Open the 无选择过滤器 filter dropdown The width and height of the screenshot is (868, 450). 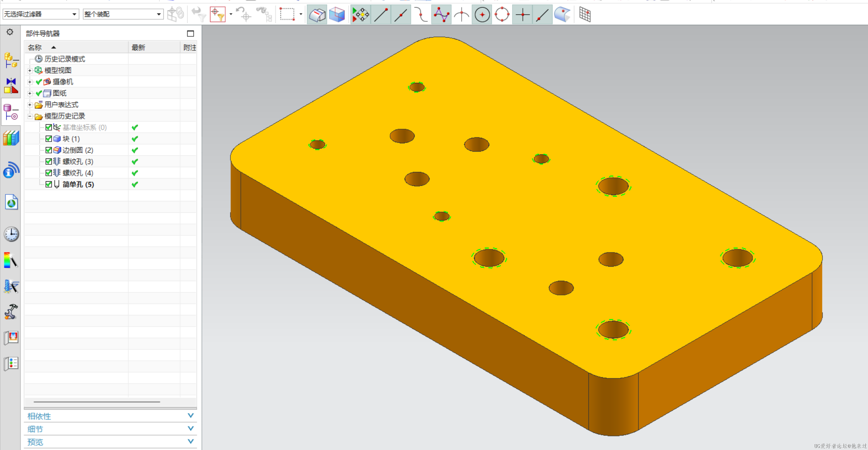(x=74, y=14)
